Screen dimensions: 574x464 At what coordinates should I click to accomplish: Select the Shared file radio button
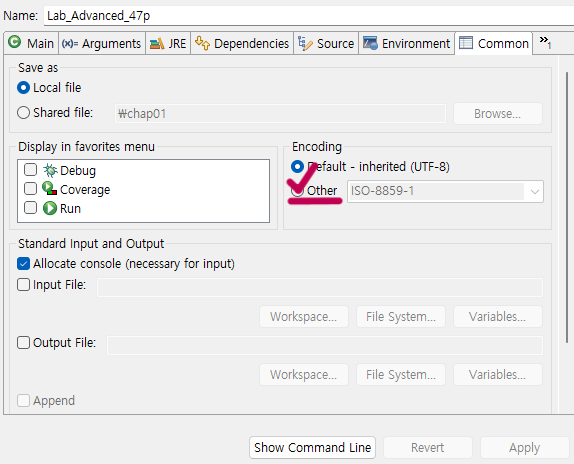[23, 112]
